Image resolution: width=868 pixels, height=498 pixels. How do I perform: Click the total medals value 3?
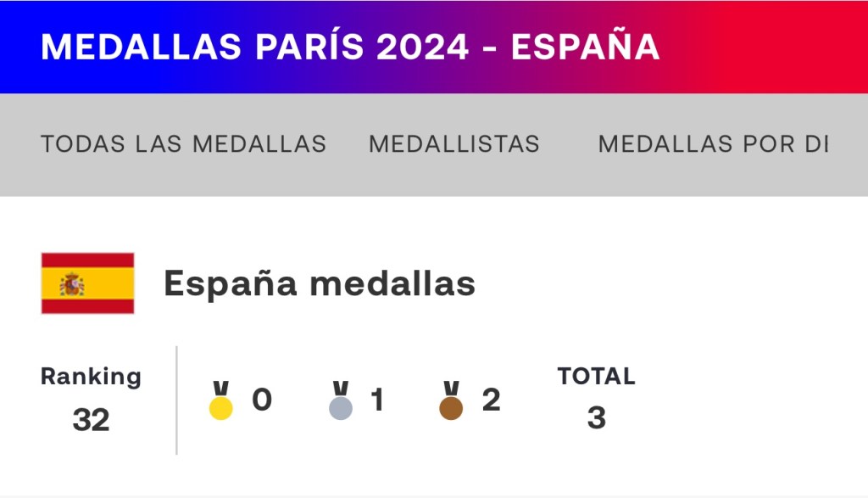click(x=596, y=418)
